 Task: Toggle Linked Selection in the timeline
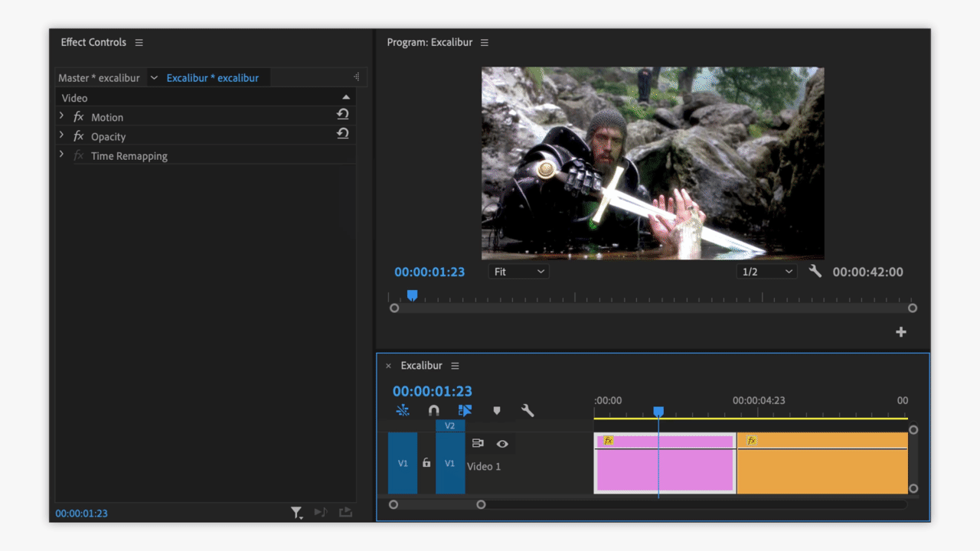(465, 411)
